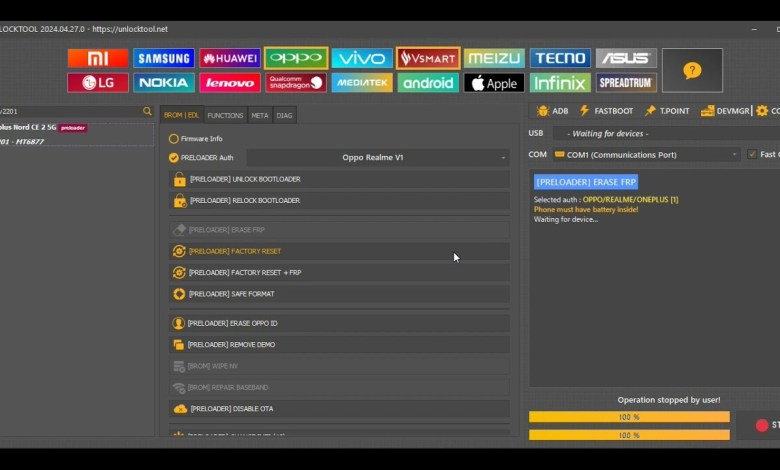Open the Xiaomi MI brand tile

tap(98, 58)
